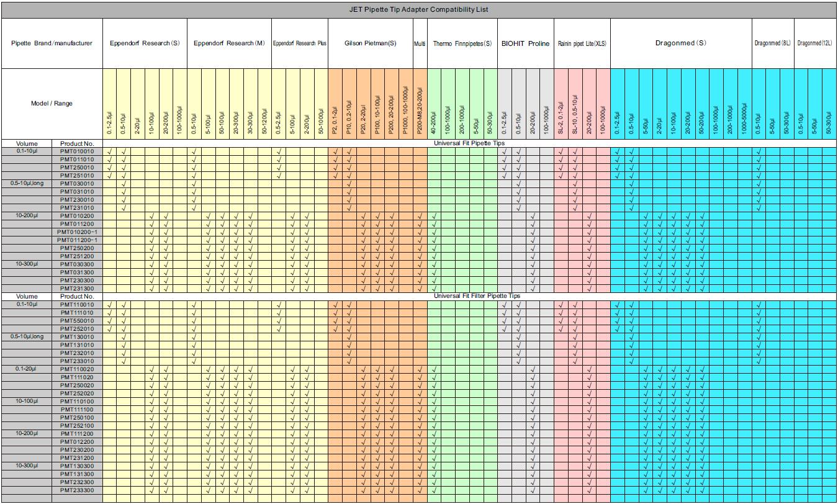Click the Thermo Finnpipetes(S) header cell

pyautogui.click(x=462, y=43)
